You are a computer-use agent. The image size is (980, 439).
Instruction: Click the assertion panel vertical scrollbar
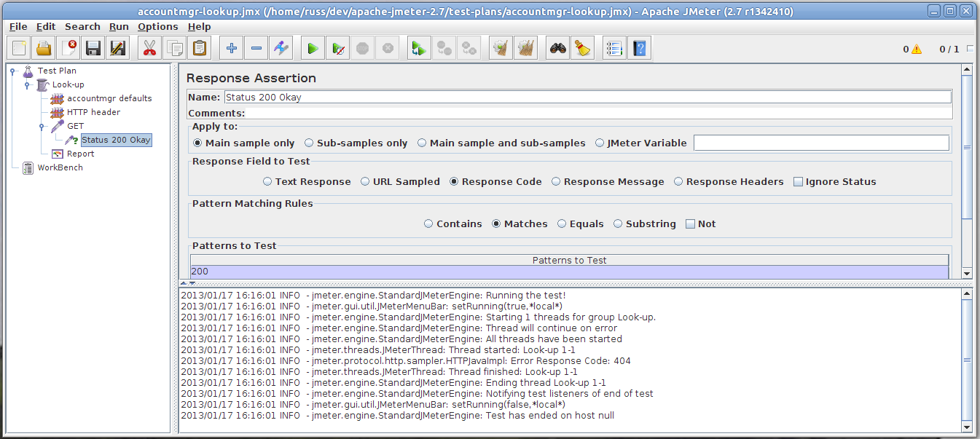(967, 146)
